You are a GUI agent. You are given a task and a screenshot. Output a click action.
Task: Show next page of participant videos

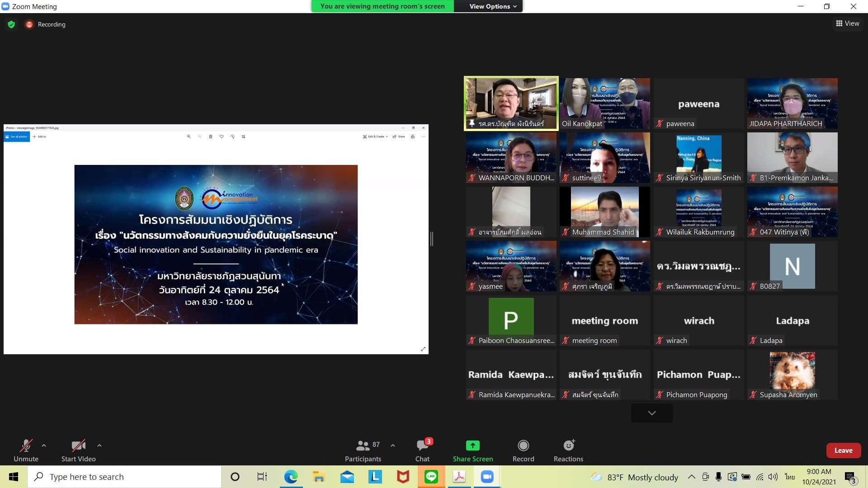pos(651,413)
